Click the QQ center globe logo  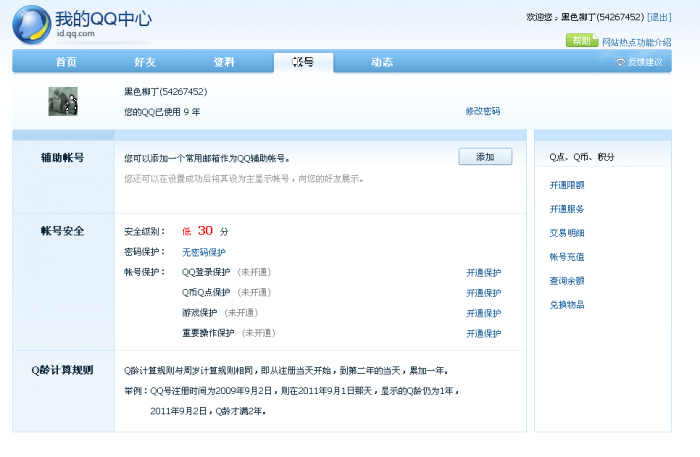click(32, 25)
